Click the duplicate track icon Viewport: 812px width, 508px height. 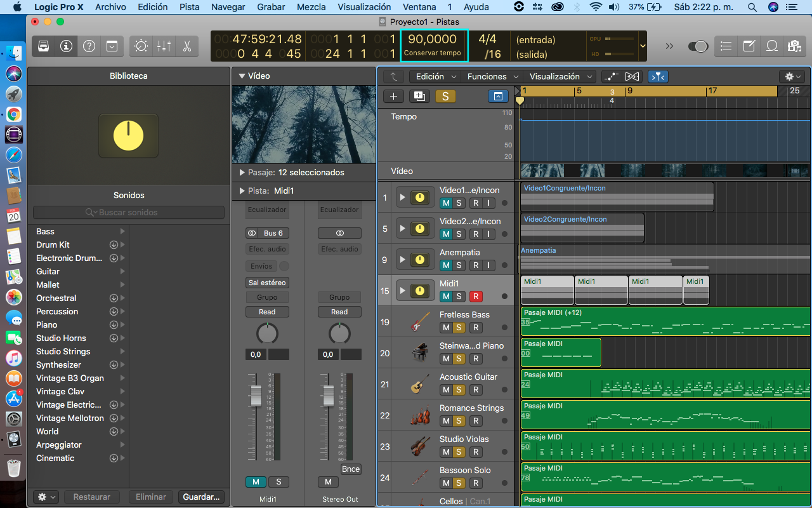coord(419,96)
